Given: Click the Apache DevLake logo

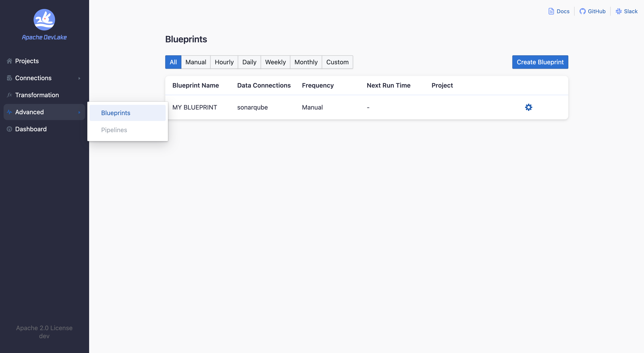Looking at the screenshot, I should tap(44, 20).
